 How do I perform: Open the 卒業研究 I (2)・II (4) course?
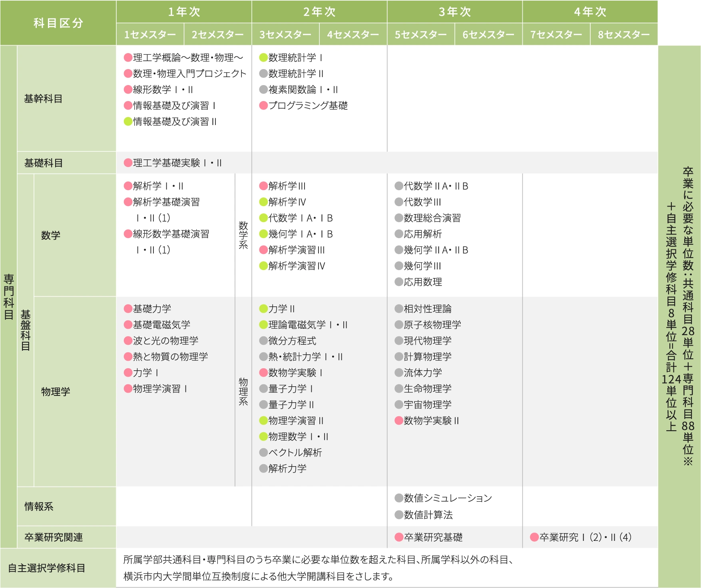(x=585, y=537)
